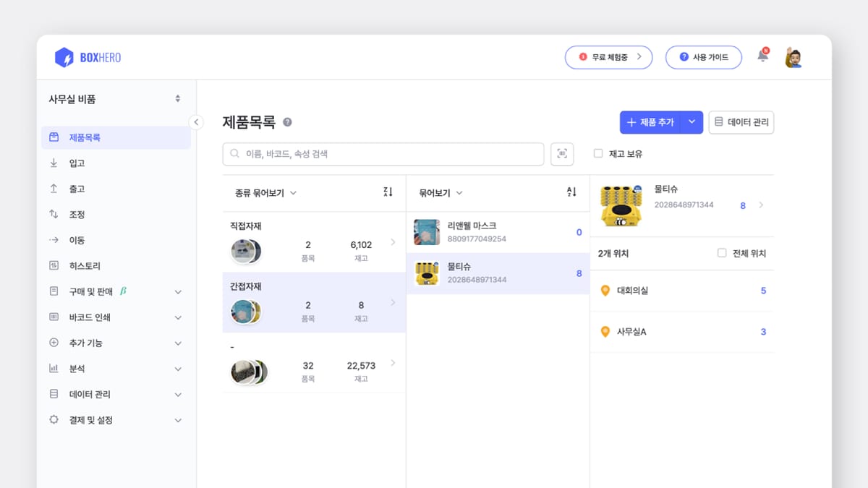Click the 데이터 관리 button at top right
Image resolution: width=868 pixels, height=488 pixels.
click(x=741, y=122)
